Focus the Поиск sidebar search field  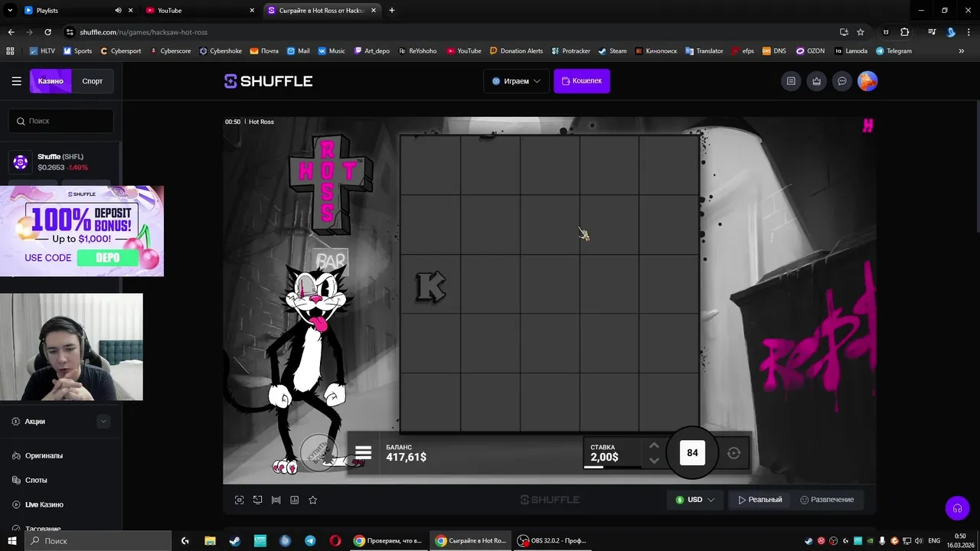(61, 121)
